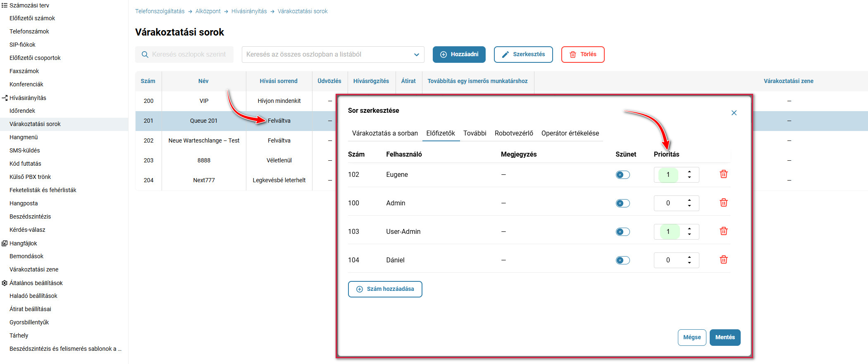The image size is (868, 364).
Task: Open Telefonszolgáltatás breadcrumb link
Action: (160, 11)
